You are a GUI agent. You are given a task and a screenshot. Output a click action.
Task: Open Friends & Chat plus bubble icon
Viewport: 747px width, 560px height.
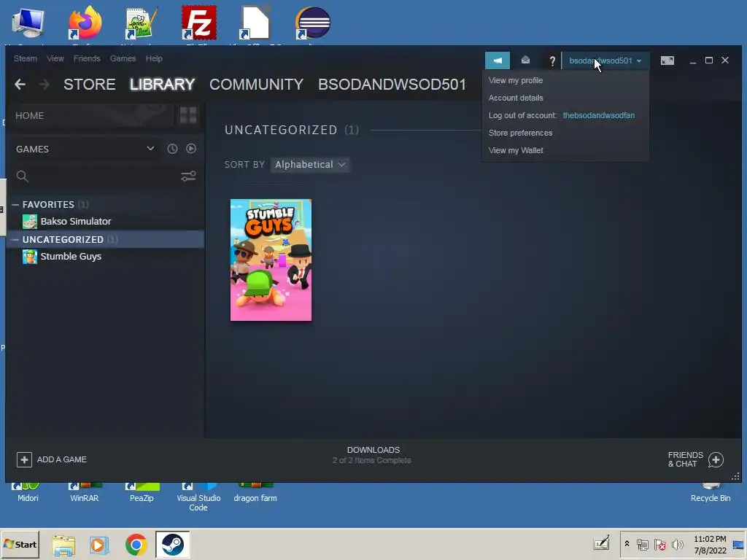[x=716, y=459]
